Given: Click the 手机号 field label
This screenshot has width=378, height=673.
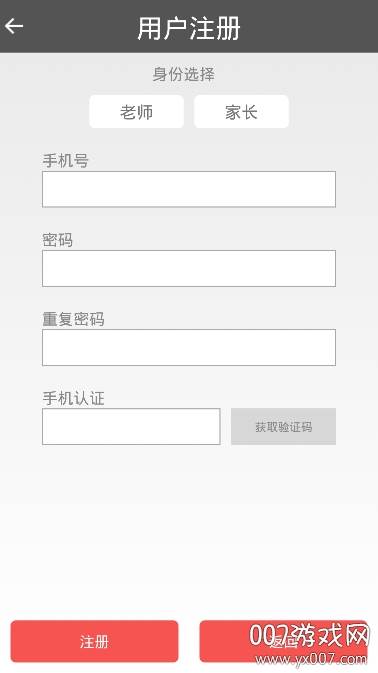Looking at the screenshot, I should coord(65,161).
